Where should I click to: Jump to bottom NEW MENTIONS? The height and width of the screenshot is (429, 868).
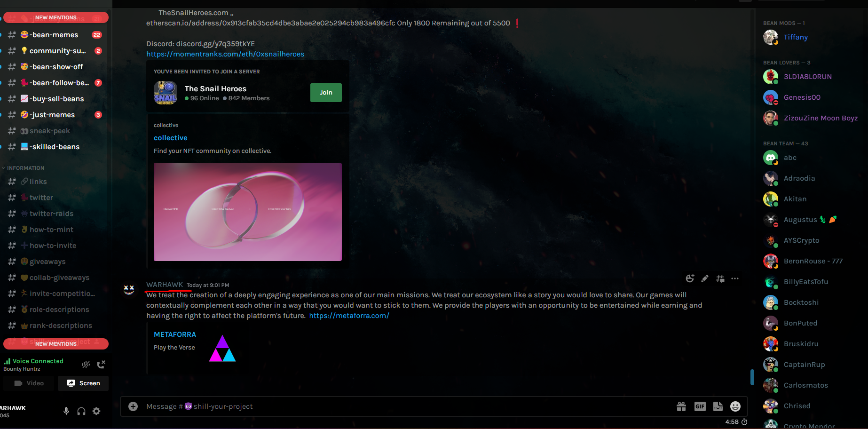pos(56,344)
